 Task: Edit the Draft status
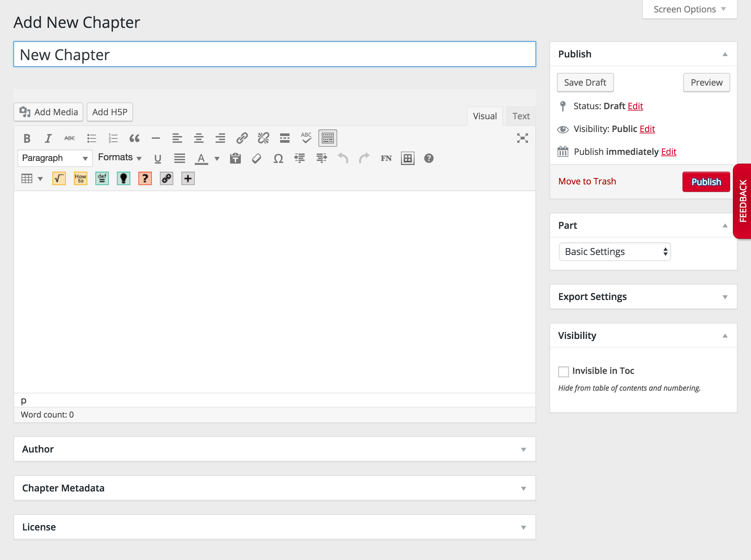635,106
